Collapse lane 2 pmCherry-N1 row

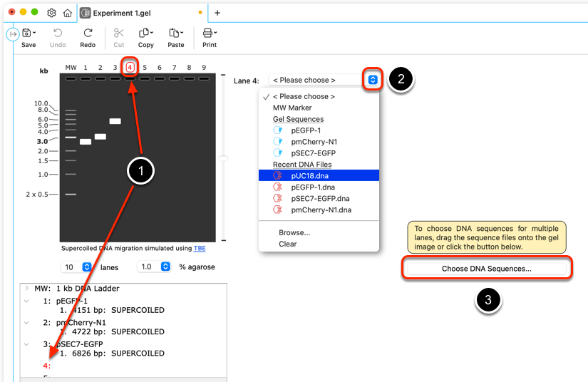[x=26, y=322]
